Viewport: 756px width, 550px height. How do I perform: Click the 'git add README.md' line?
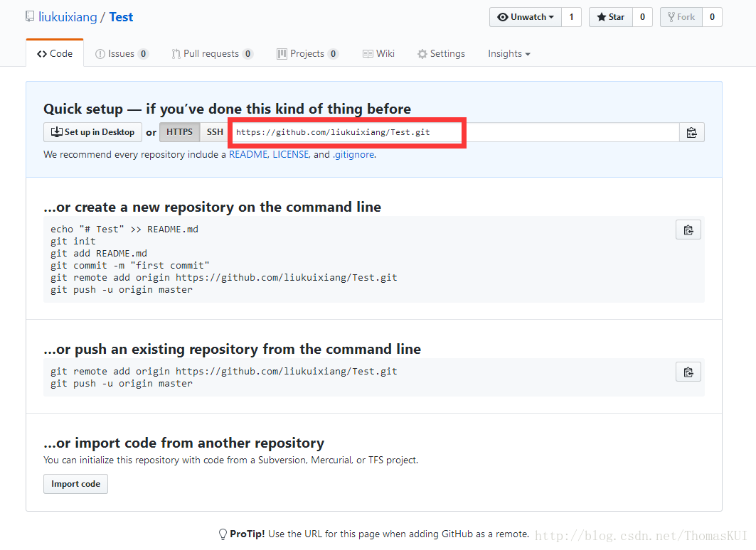99,254
